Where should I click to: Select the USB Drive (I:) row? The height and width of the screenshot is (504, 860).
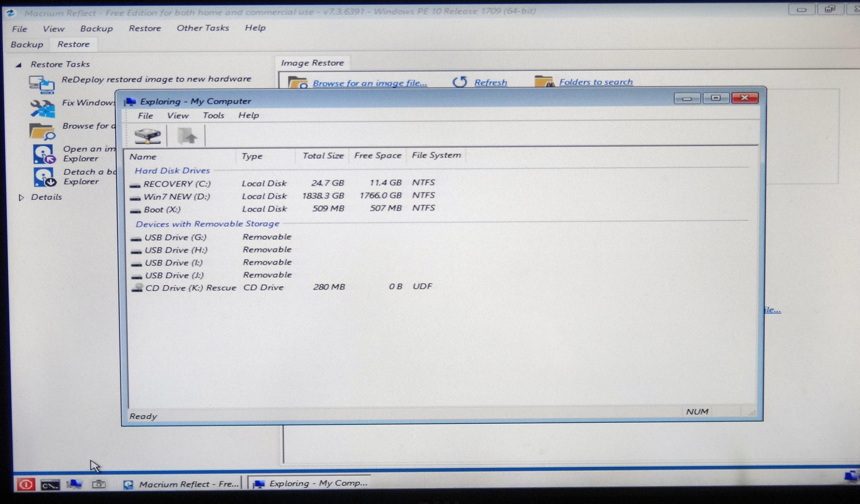pos(211,263)
